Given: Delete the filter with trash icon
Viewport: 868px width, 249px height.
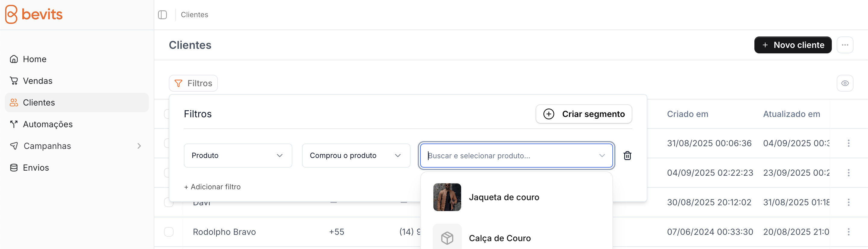Looking at the screenshot, I should [x=627, y=156].
